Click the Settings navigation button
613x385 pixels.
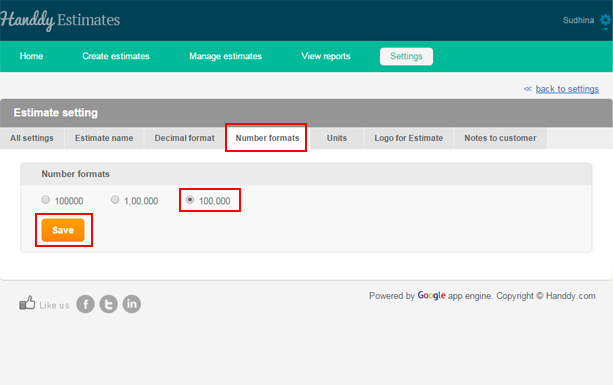tap(406, 56)
